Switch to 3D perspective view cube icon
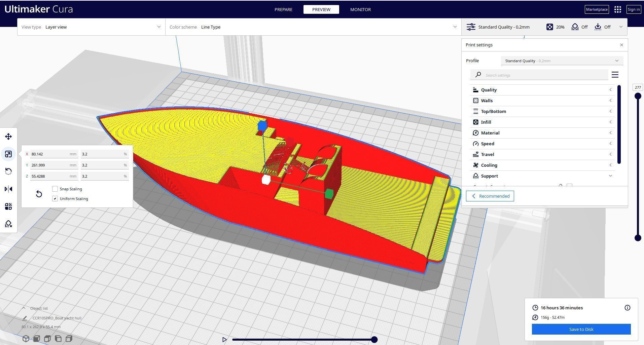644x345 pixels. [26, 339]
